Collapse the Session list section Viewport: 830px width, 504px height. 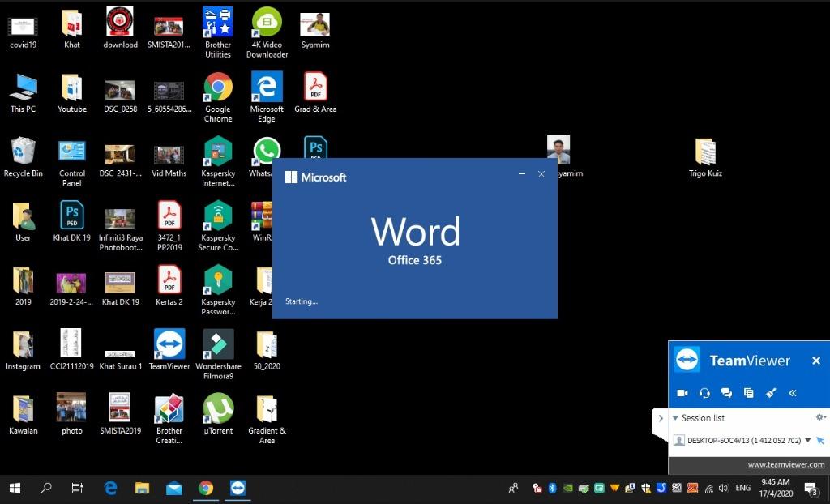click(x=675, y=418)
